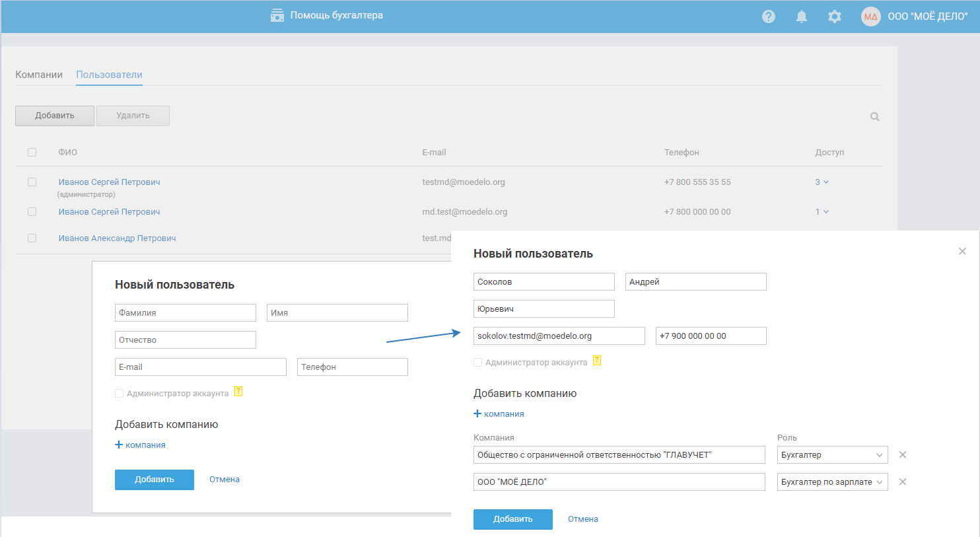Check the administrator Иванов Сергей Петрович row
This screenshot has height=537, width=980.
(32, 182)
